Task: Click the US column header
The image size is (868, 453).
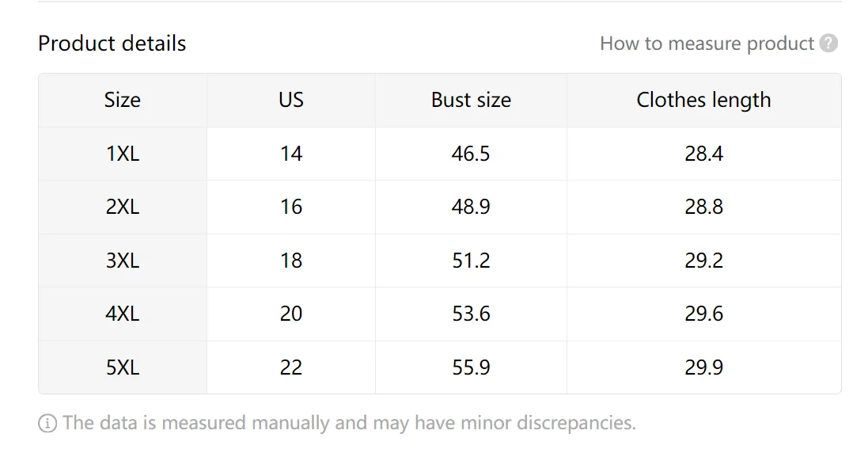Action: [x=291, y=100]
